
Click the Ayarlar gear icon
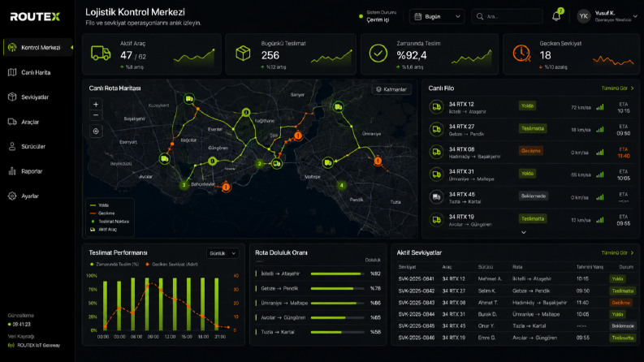tap(12, 196)
